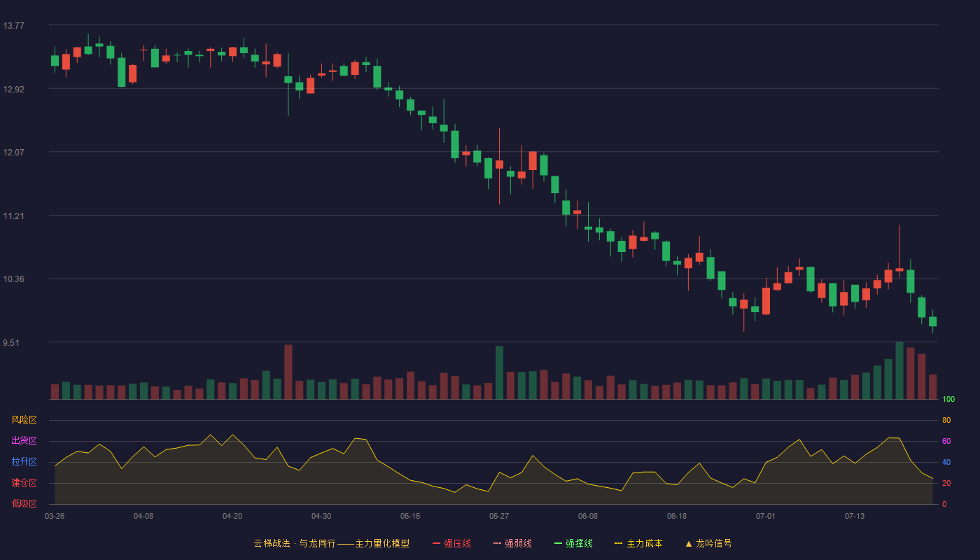980x560 pixels.
Task: Click the 出货区 zone label
Action: click(24, 441)
